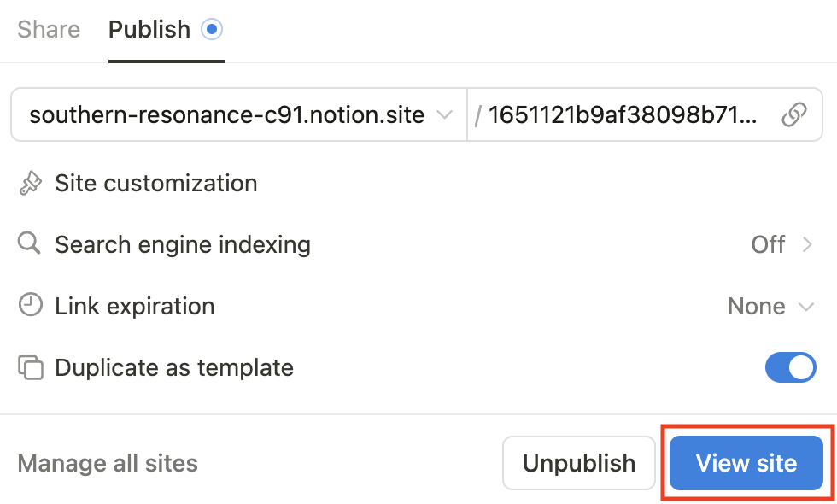837x504 pixels.
Task: Click the Search engine indexing label
Action: pyautogui.click(x=183, y=244)
